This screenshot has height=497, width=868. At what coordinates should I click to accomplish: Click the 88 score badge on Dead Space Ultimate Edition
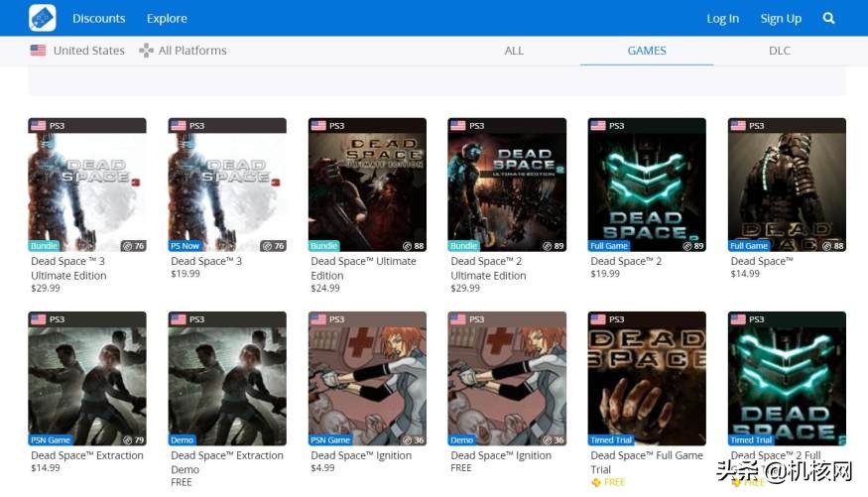pos(414,246)
